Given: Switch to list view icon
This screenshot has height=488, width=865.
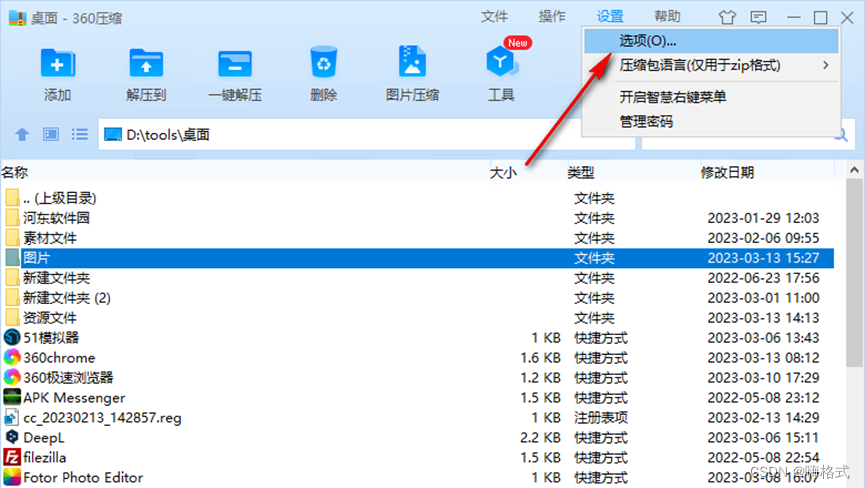Looking at the screenshot, I should click(79, 134).
